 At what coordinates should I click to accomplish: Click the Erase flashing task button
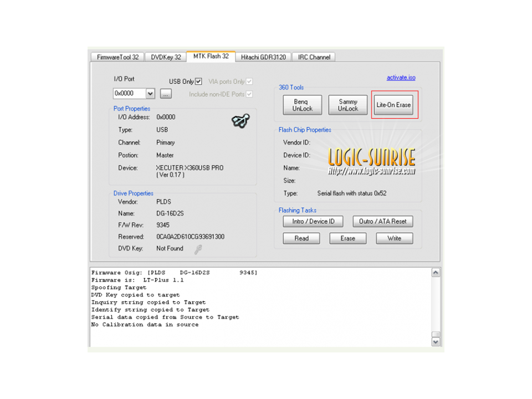coord(348,238)
